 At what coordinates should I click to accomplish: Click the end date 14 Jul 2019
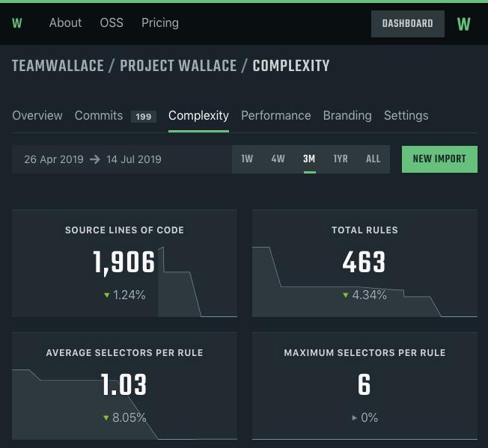134,159
